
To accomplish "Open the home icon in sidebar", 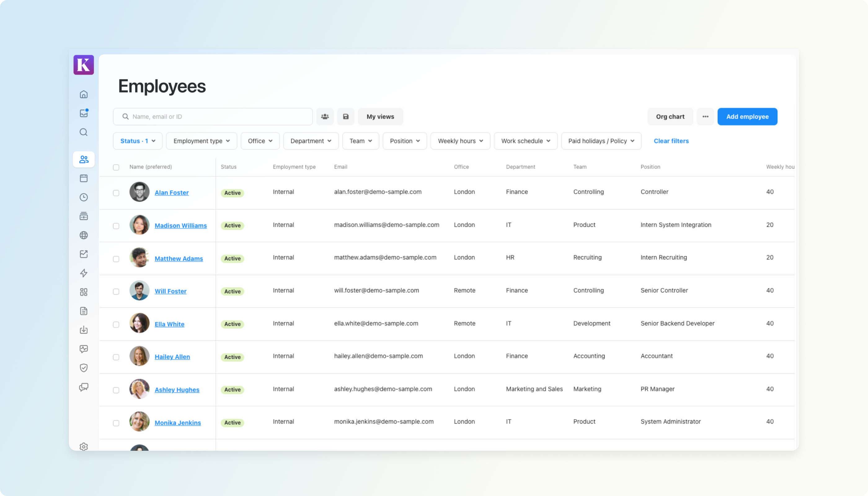I will [x=83, y=94].
